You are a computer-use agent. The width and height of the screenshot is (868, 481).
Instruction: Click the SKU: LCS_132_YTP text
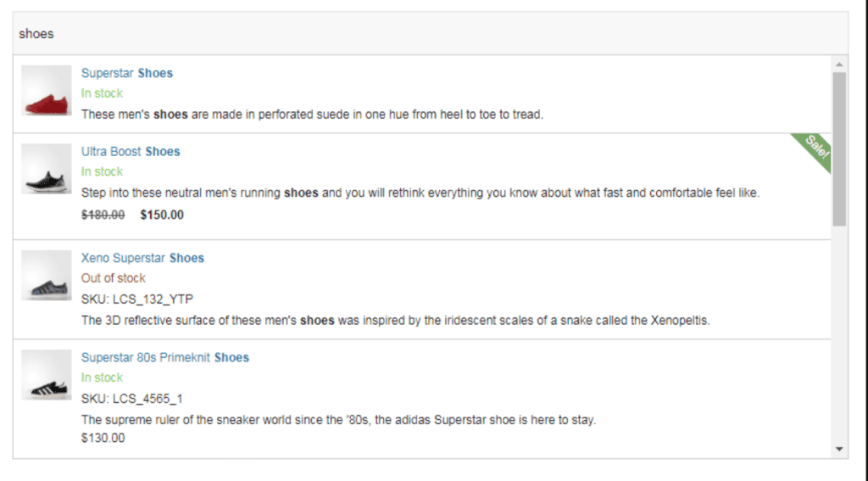click(x=137, y=299)
